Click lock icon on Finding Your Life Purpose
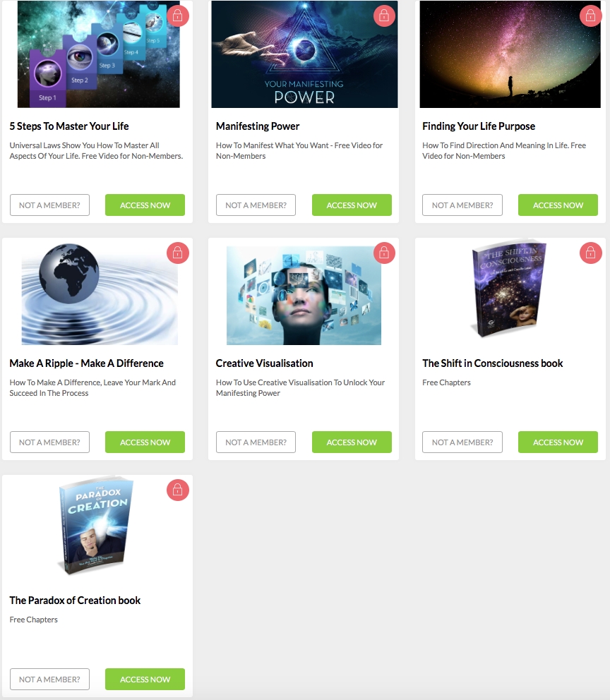Viewport: 610px width, 700px height. pyautogui.click(x=590, y=16)
